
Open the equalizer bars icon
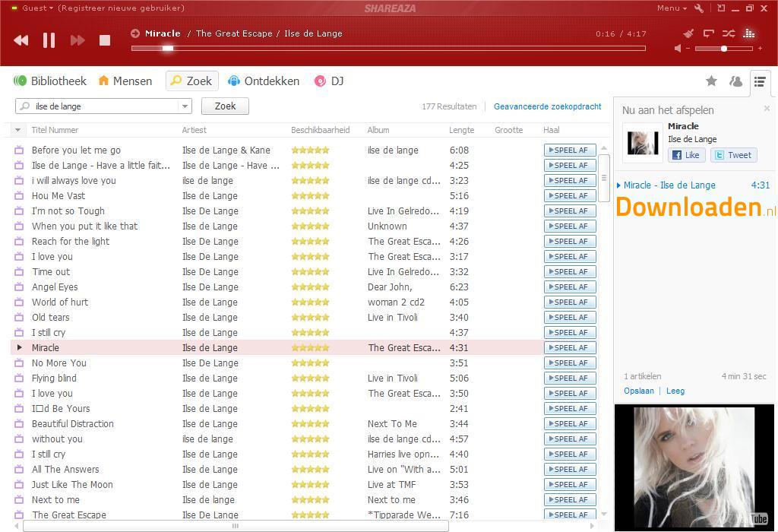coord(748,33)
